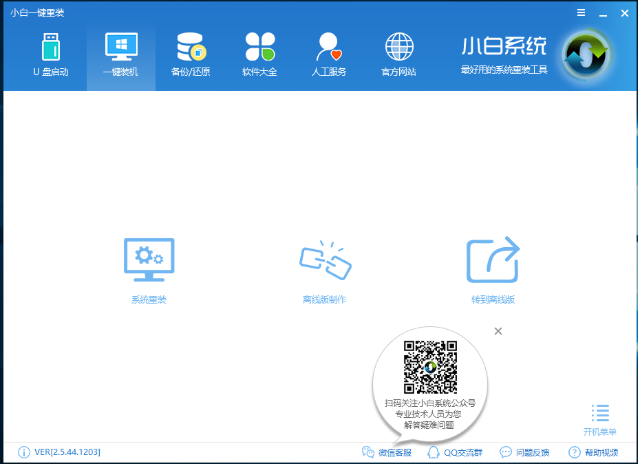This screenshot has width=638, height=464.
Task: Click the 转到离线版 share arrow icon
Action: tap(493, 260)
